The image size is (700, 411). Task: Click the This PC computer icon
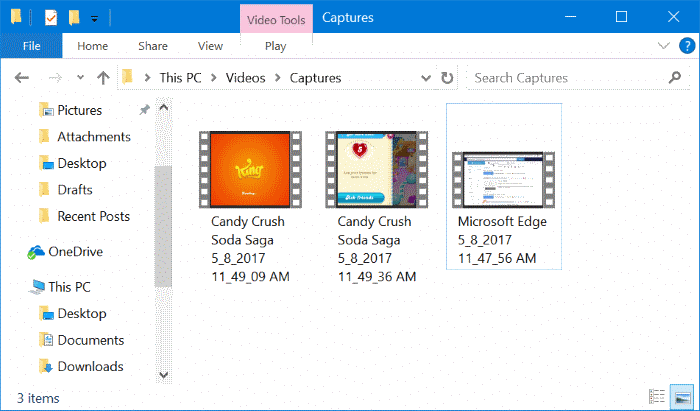pos(37,287)
